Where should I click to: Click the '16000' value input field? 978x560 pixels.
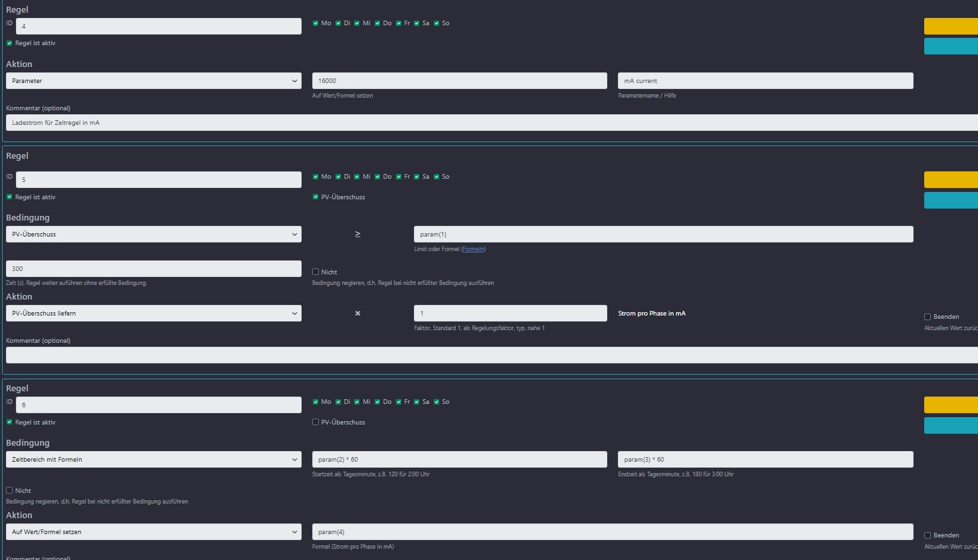click(459, 81)
